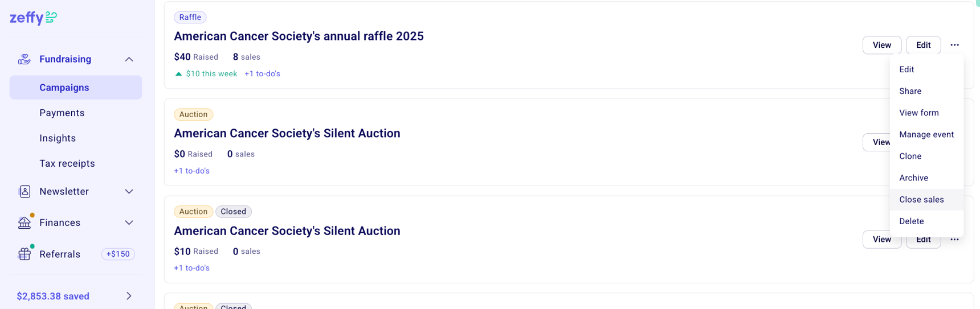
Task: Click the Referrals gift icon
Action: point(24,254)
